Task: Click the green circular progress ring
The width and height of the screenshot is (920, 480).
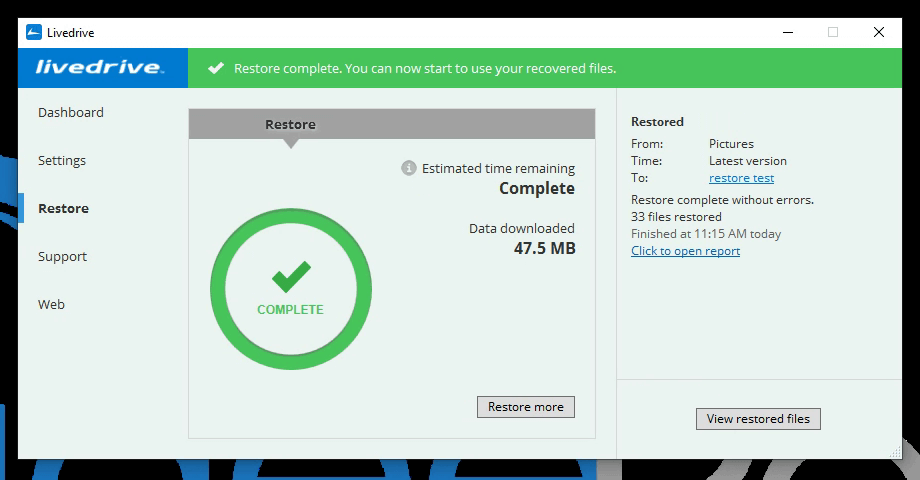Action: (x=217, y=290)
